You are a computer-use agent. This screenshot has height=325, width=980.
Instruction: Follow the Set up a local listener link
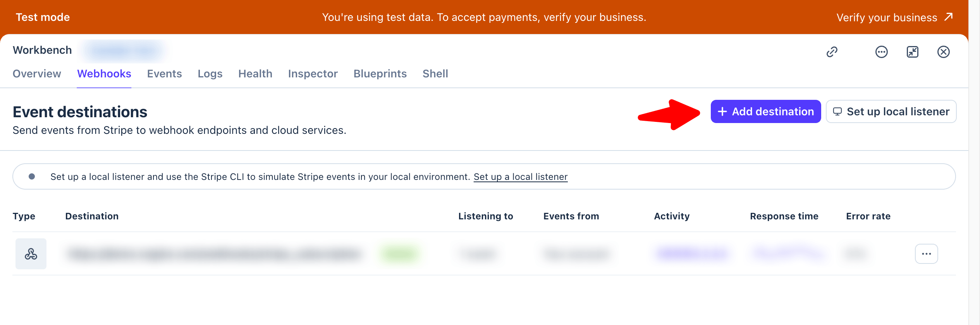[520, 177]
